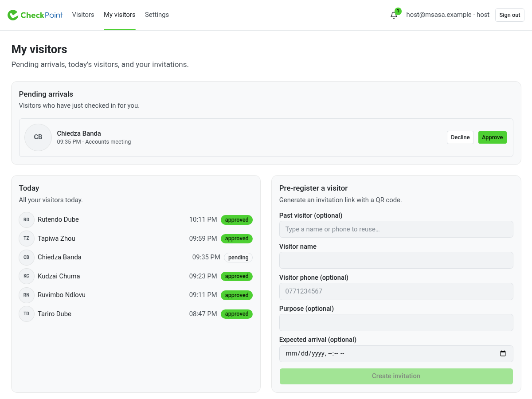Click the approved badge for Tariro Dube

pyautogui.click(x=237, y=314)
